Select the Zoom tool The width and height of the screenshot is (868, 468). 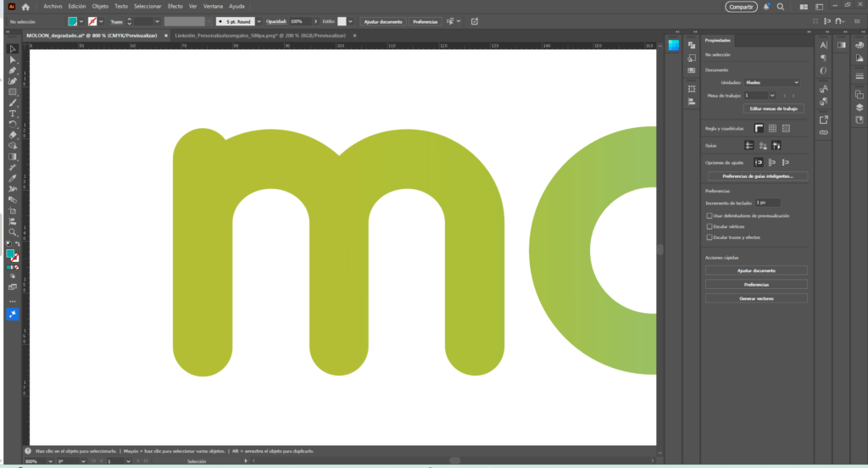(12, 232)
